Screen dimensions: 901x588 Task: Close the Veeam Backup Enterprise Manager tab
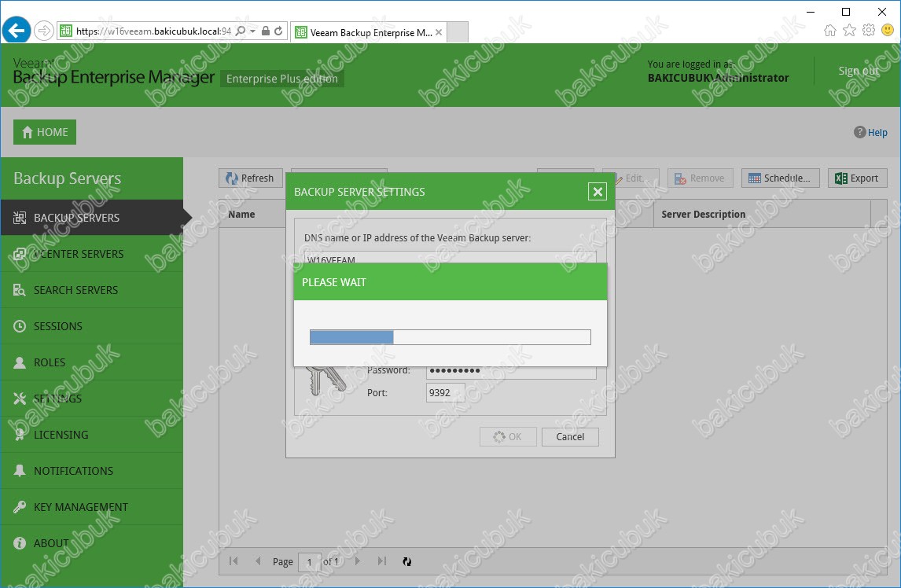pyautogui.click(x=439, y=32)
